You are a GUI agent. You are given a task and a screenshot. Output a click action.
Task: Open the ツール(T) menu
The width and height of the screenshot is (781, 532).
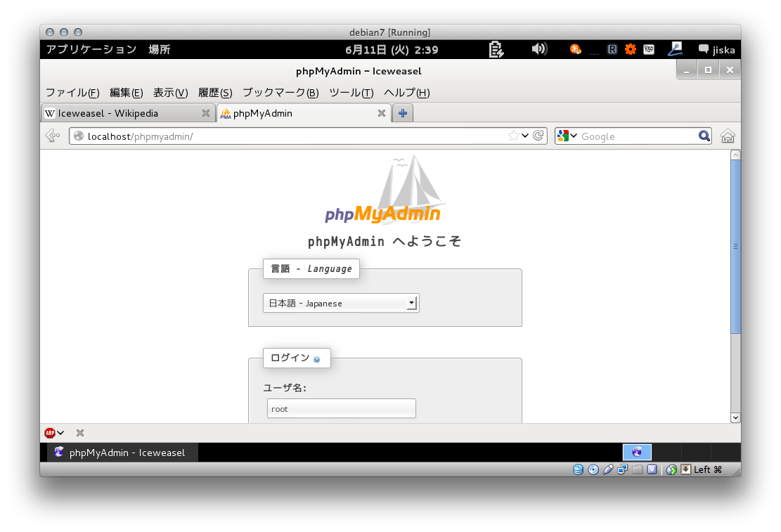coord(351,93)
